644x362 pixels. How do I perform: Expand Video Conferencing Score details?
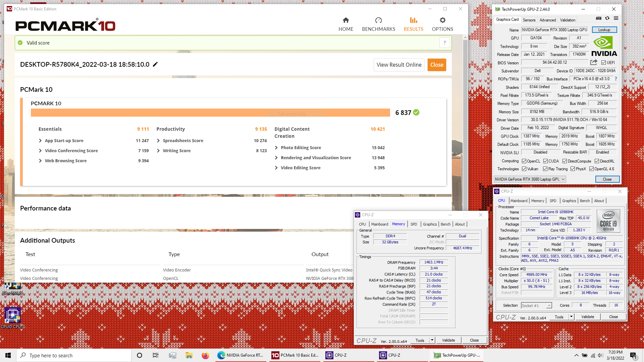point(40,151)
